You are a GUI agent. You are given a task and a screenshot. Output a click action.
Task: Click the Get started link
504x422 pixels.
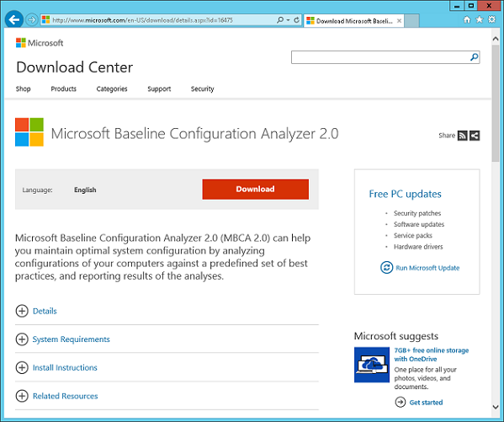[426, 403]
